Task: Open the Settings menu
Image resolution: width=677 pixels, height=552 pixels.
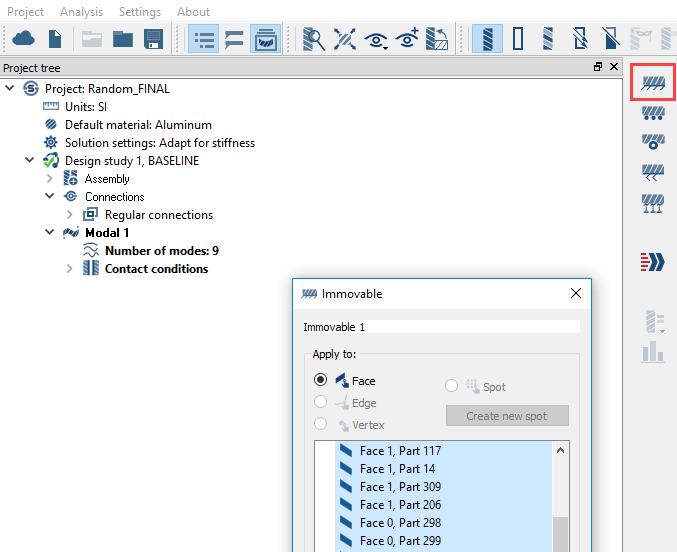Action: pyautogui.click(x=139, y=12)
